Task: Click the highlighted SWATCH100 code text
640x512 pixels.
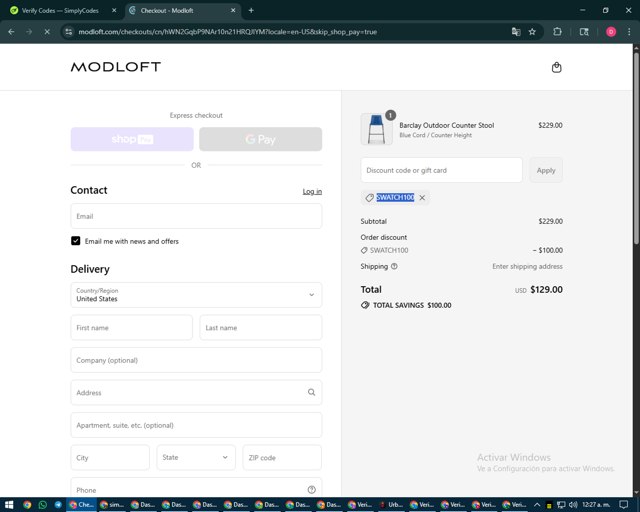Action: point(395,198)
